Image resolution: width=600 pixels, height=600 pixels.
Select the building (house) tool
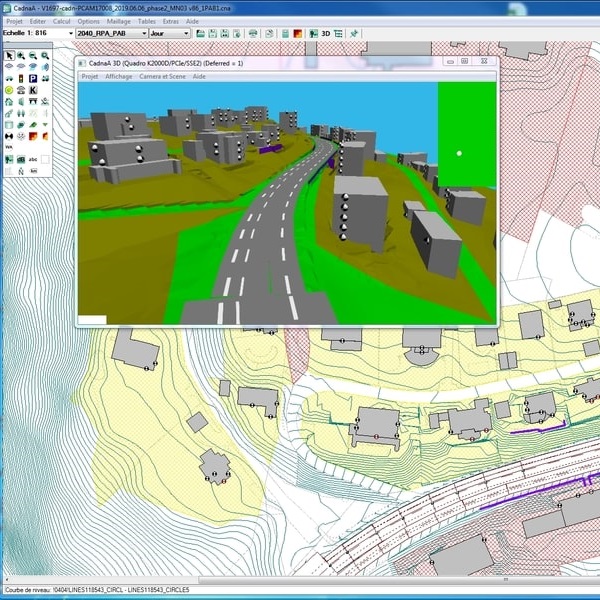point(9,101)
